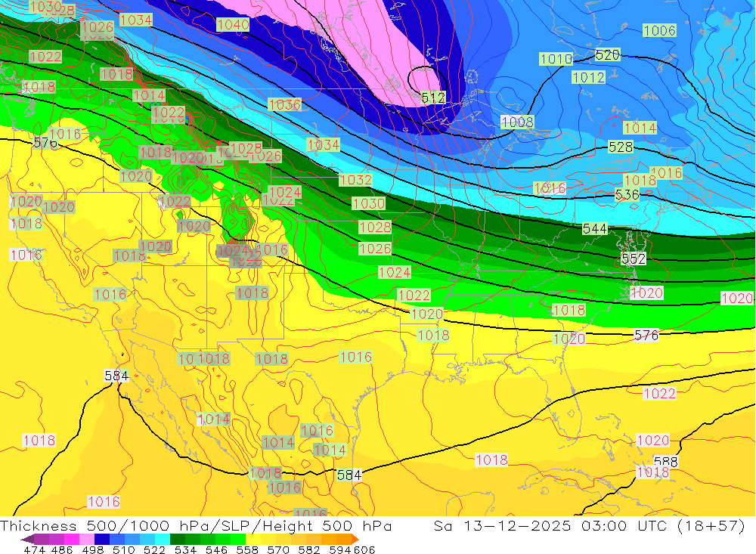Click the legend value '498'
The image size is (756, 554).
(92, 549)
